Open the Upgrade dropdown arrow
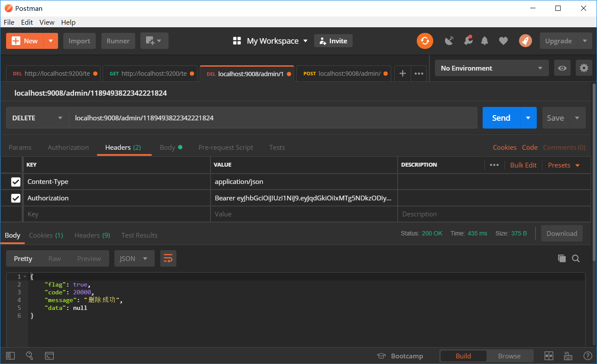The height and width of the screenshot is (364, 597). (584, 41)
